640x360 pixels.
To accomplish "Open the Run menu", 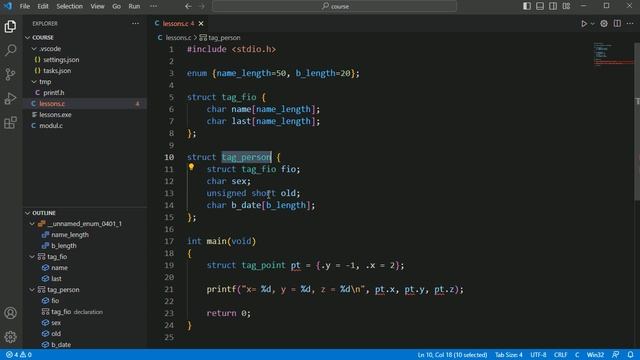I will point(134,6).
